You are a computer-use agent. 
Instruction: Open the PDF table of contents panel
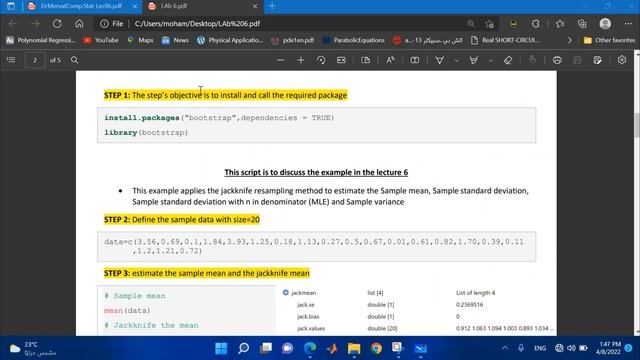(11, 60)
